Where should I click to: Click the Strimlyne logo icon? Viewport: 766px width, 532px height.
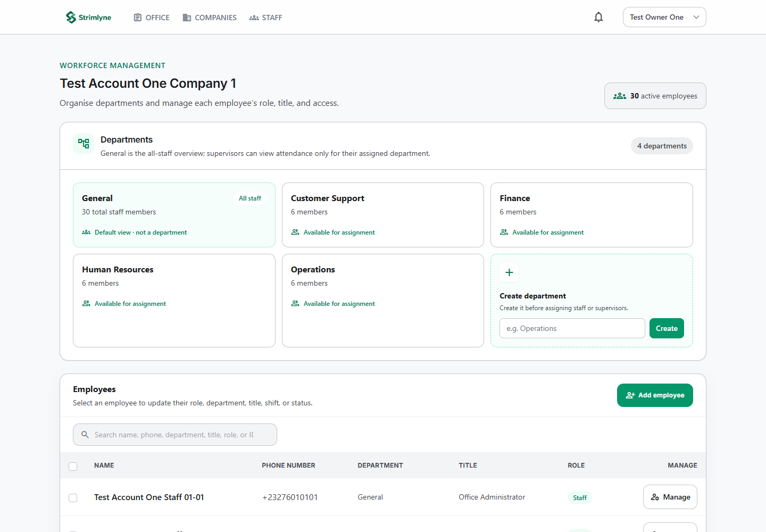tap(71, 18)
